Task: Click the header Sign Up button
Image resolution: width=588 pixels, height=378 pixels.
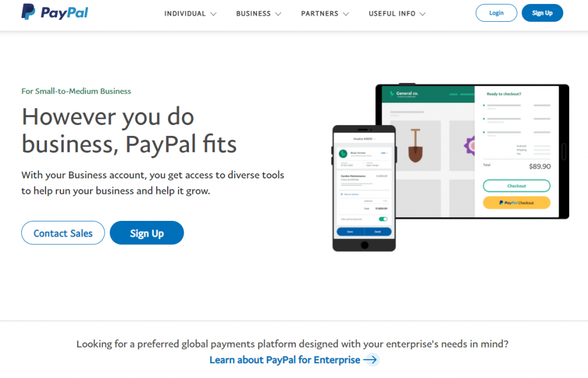Action: pos(542,13)
